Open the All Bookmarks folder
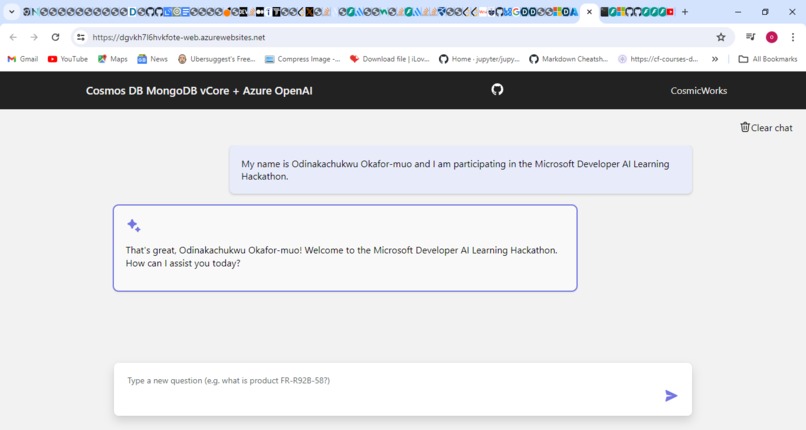The height and width of the screenshot is (430, 806). 767,59
